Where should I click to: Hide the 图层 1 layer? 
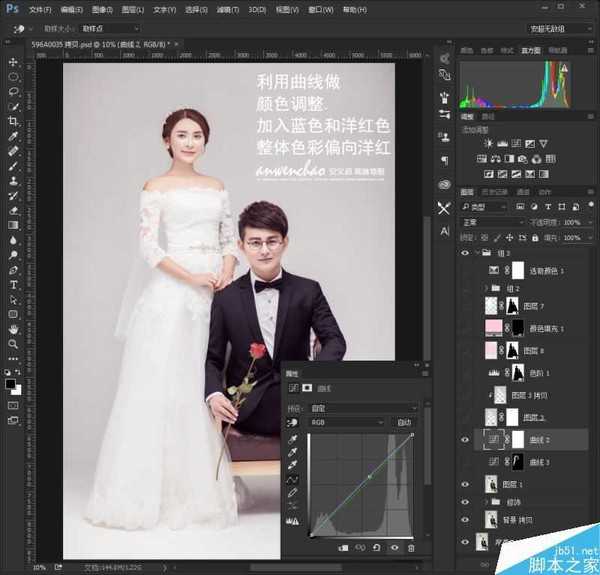[466, 484]
